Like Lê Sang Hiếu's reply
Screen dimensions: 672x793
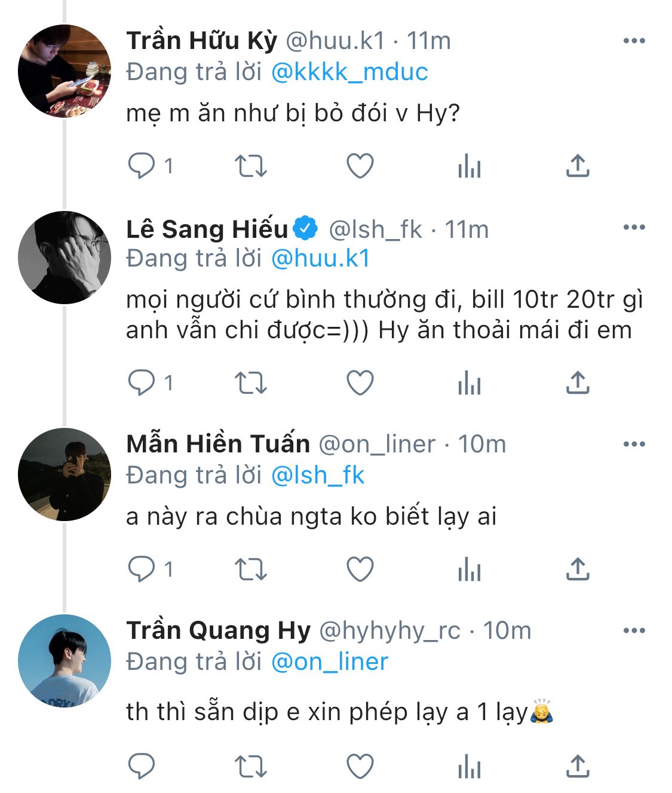click(x=360, y=382)
